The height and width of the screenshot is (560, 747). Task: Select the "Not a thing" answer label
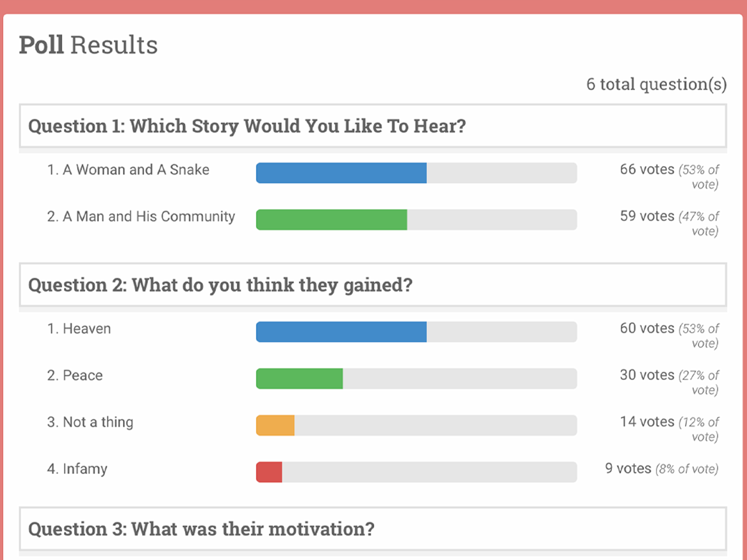point(90,422)
